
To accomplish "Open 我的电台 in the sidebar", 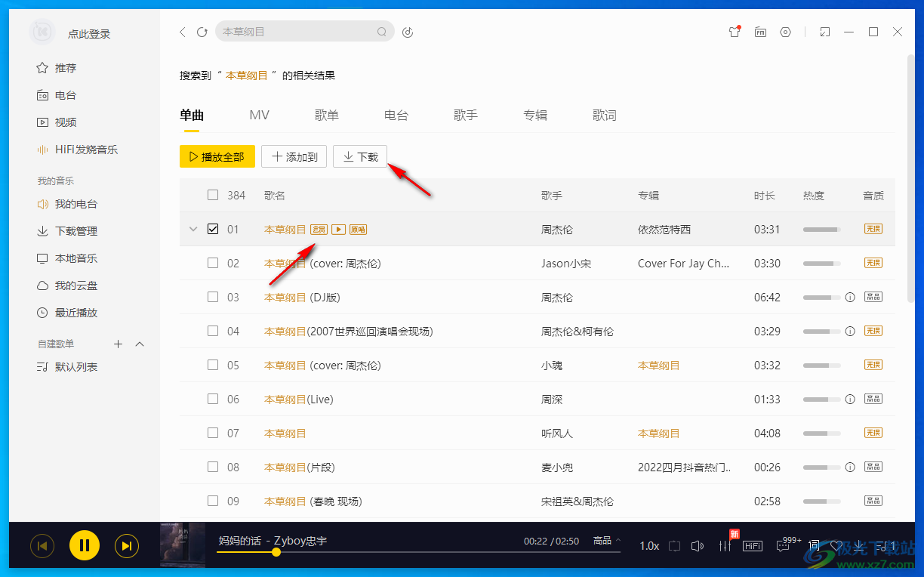I will coord(67,204).
